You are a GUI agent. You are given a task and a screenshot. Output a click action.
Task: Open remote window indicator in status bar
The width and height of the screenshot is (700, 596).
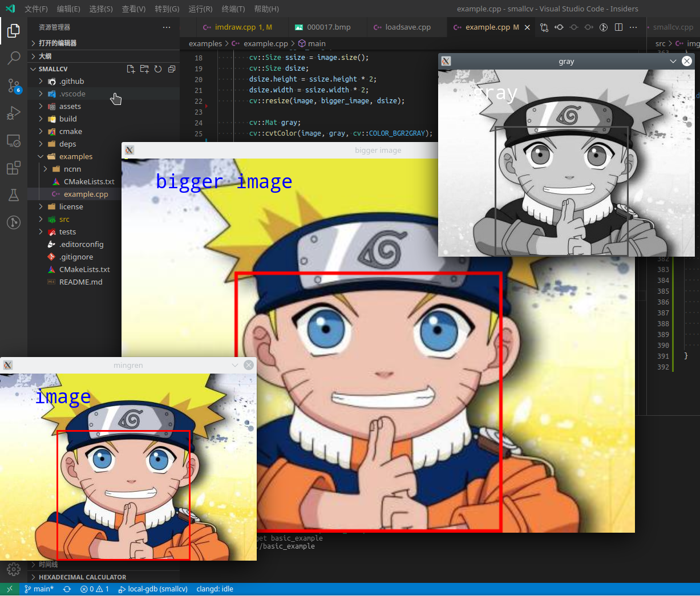click(x=9, y=589)
